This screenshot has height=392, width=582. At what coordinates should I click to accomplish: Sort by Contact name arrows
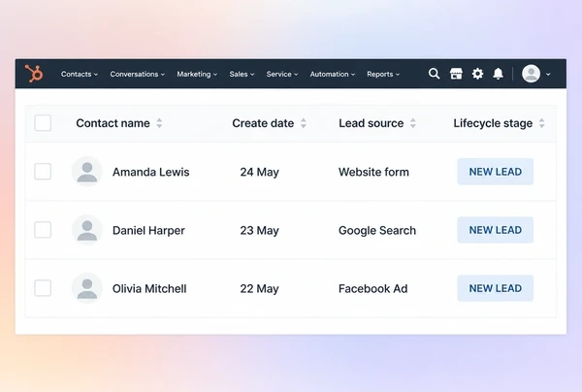159,123
